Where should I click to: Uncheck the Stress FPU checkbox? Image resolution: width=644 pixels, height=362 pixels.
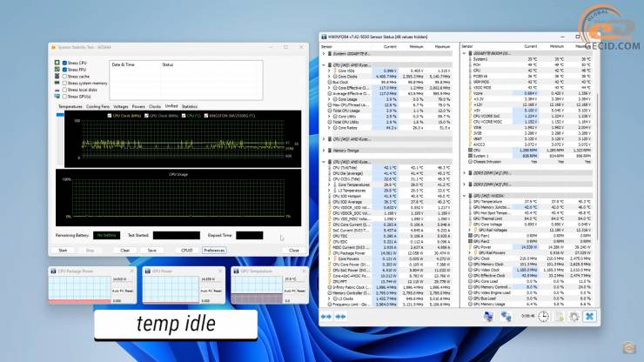64,70
